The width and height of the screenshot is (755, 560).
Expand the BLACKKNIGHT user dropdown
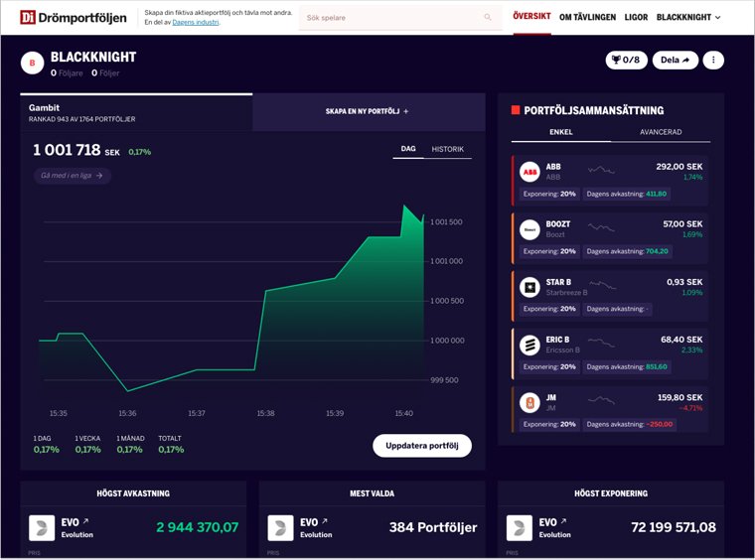point(688,17)
